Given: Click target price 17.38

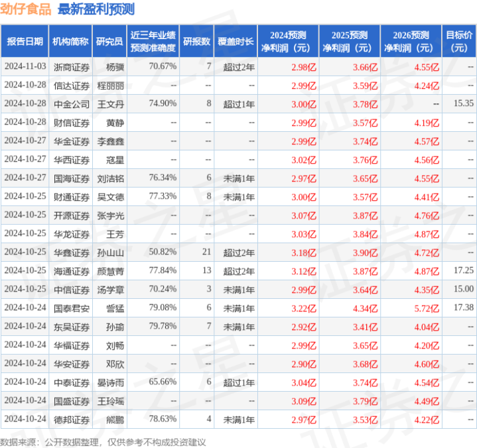Looking at the screenshot, I should [x=464, y=308].
